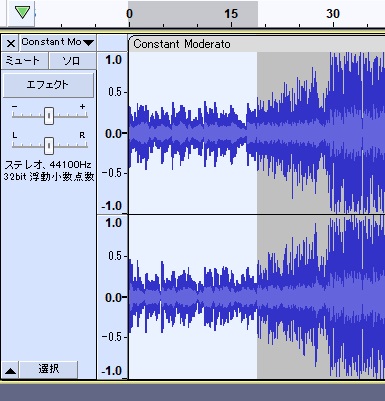The width and height of the screenshot is (385, 401).
Task: Close the Constant Moderato track
Action: pos(11,43)
